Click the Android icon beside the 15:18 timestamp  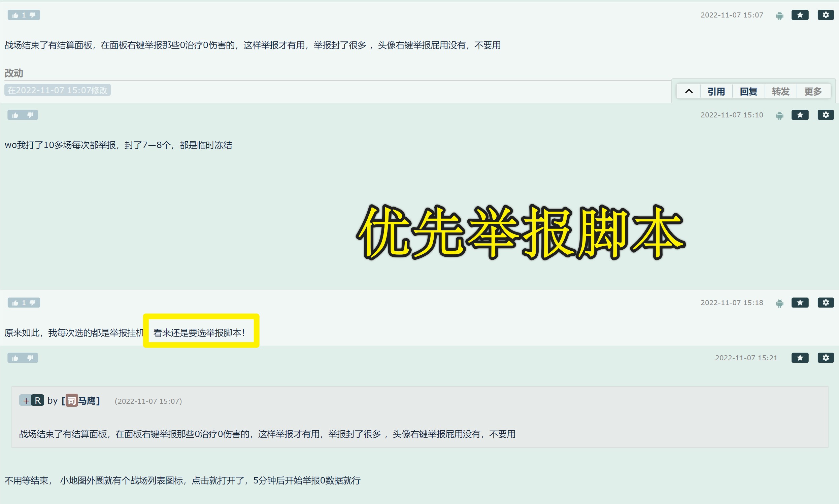tap(779, 302)
